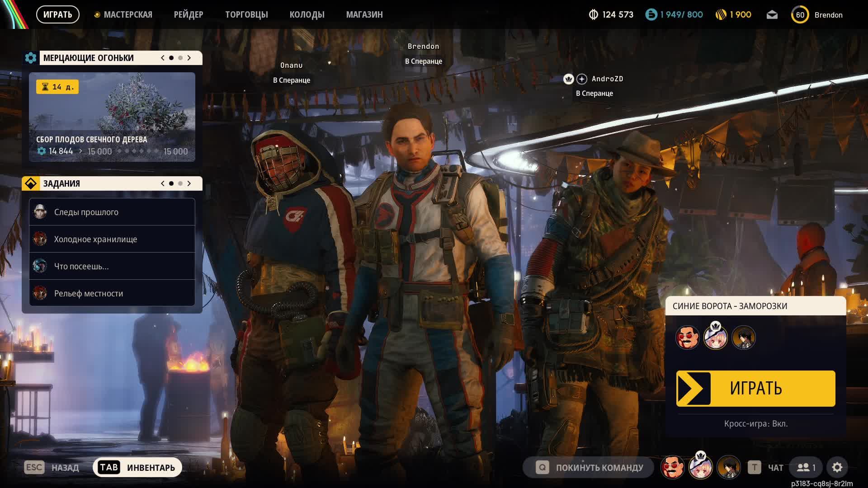Select second page dot in event panel
The width and height of the screenshot is (868, 488).
180,58
